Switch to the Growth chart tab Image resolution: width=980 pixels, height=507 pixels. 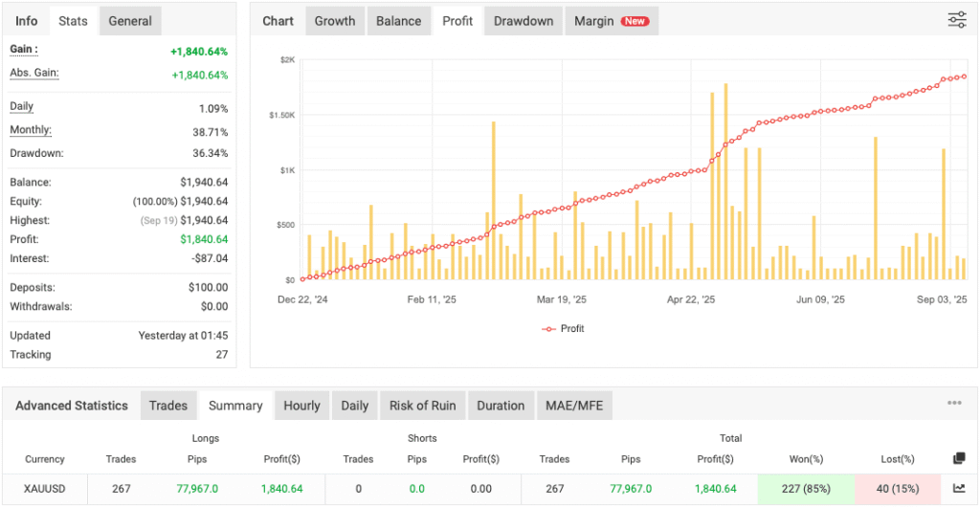335,21
